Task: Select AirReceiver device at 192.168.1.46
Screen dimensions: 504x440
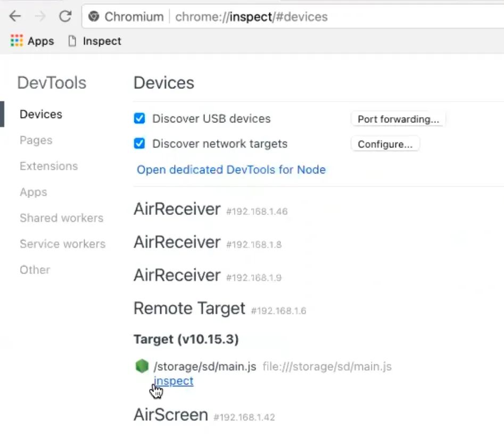Action: tap(177, 209)
